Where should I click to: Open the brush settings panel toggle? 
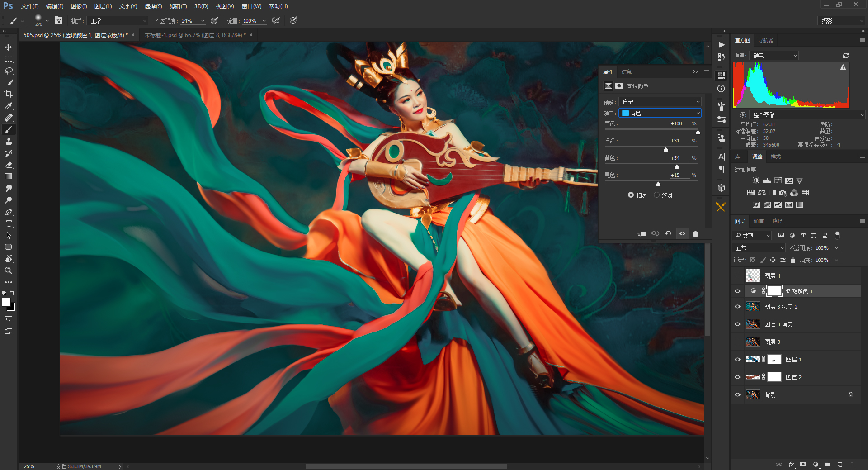point(58,20)
